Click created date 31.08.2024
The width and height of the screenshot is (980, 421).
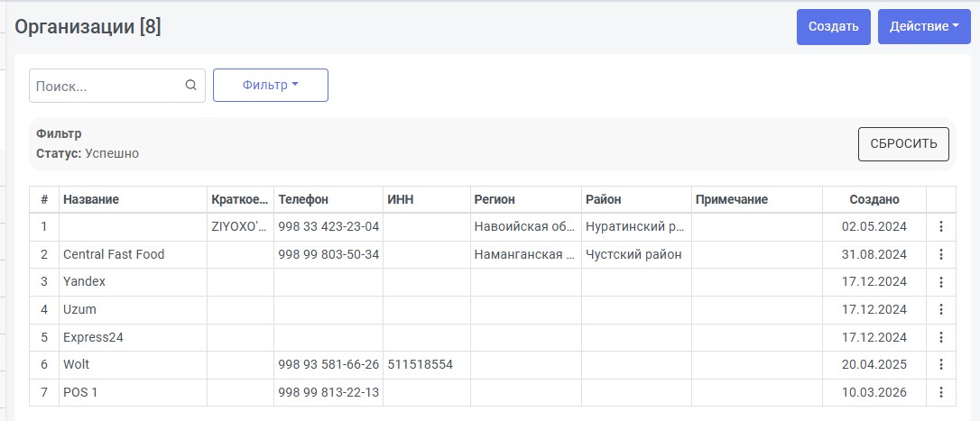click(874, 254)
